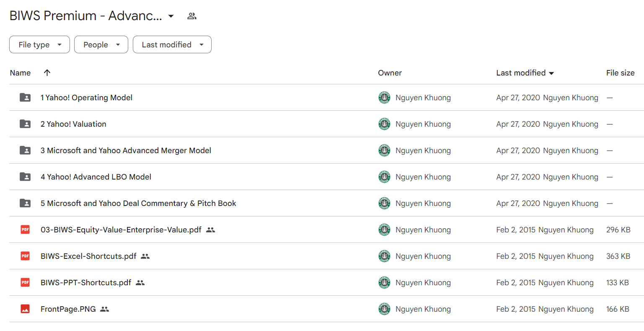
Task: Click PDF icon of 03-BIWS-Equity-Value-Enterprise-Value.pdf
Action: pyautogui.click(x=25, y=229)
